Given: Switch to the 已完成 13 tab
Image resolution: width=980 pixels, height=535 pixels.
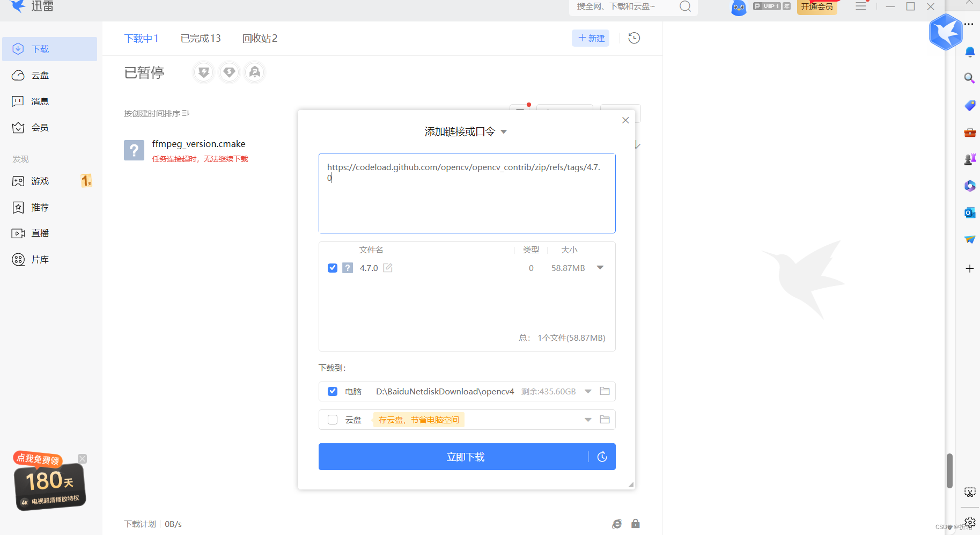Looking at the screenshot, I should (x=201, y=38).
